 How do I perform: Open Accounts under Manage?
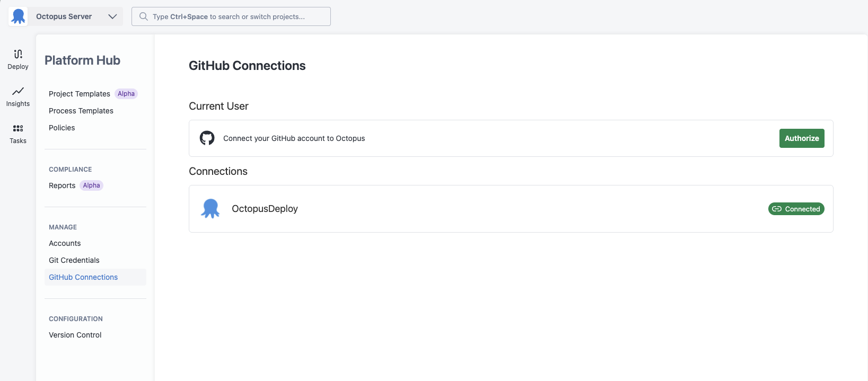tap(65, 243)
